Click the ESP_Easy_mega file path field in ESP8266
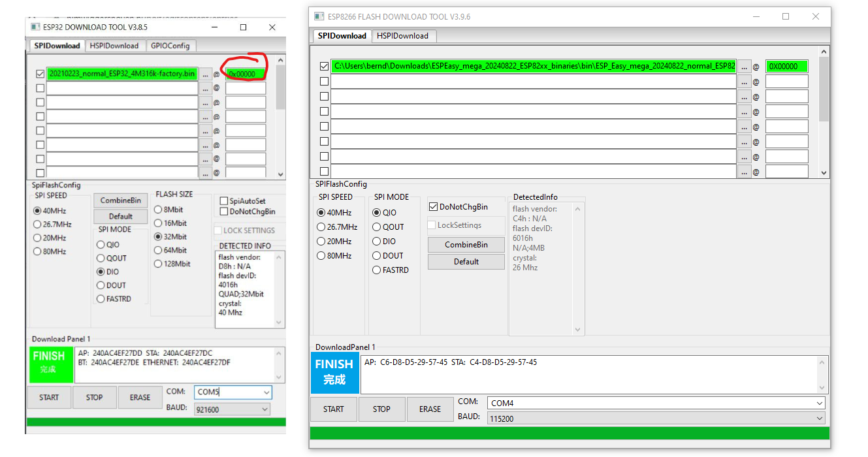Image resolution: width=868 pixels, height=457 pixels. coord(533,67)
